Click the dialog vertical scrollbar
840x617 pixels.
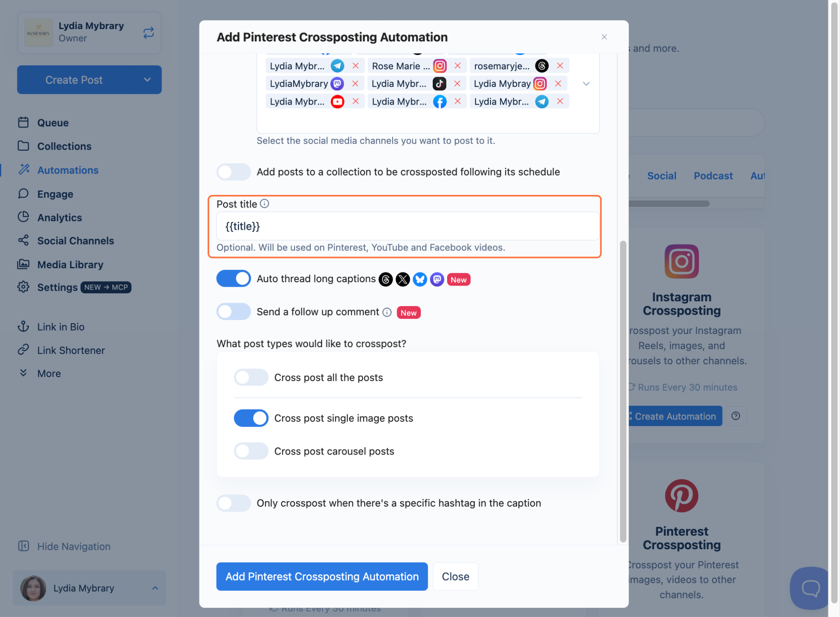pyautogui.click(x=623, y=391)
